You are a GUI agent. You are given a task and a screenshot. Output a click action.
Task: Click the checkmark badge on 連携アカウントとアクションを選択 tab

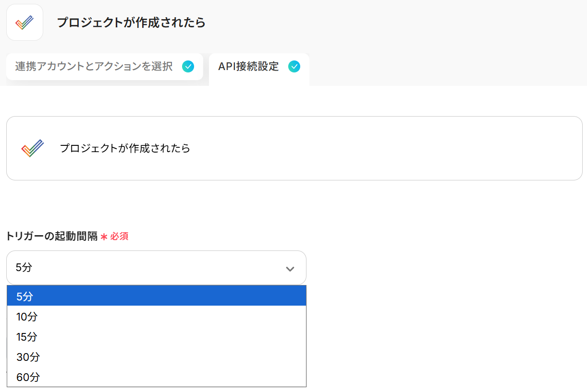click(x=188, y=67)
